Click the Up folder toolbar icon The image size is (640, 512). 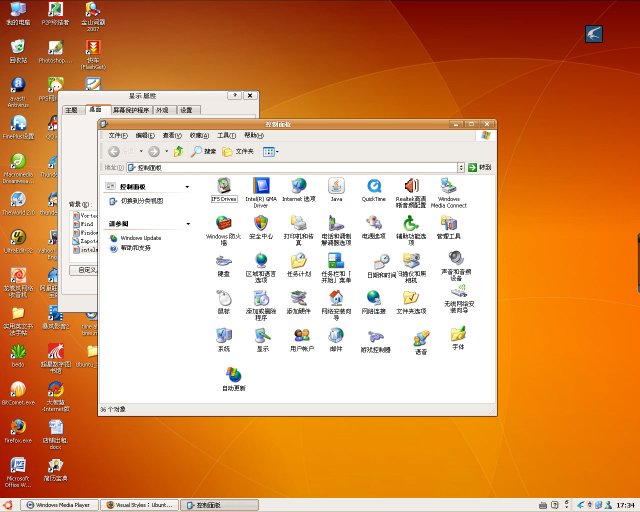pos(178,151)
